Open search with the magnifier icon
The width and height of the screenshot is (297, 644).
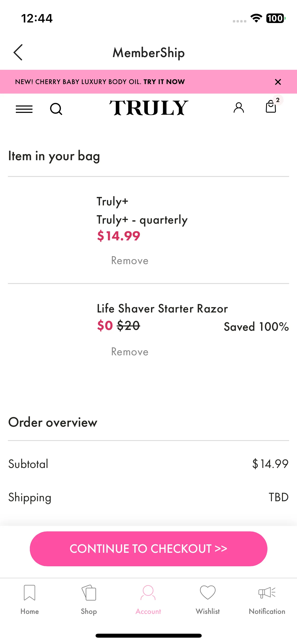[56, 109]
